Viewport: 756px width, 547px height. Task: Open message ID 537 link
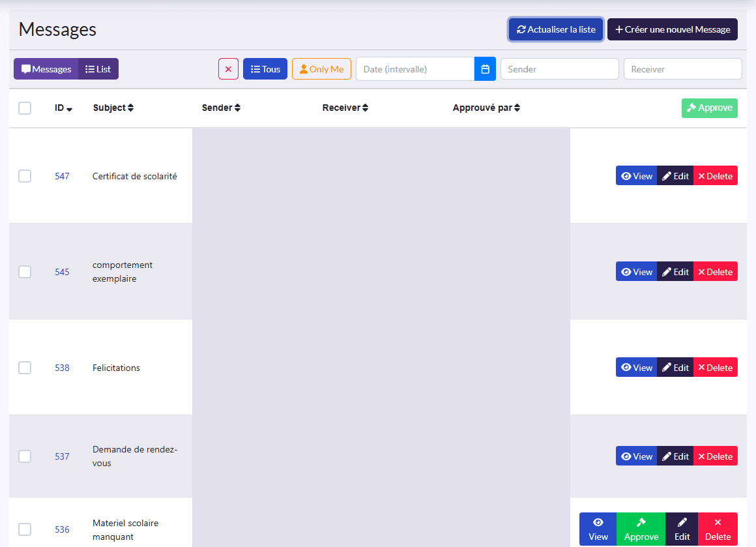tap(62, 456)
